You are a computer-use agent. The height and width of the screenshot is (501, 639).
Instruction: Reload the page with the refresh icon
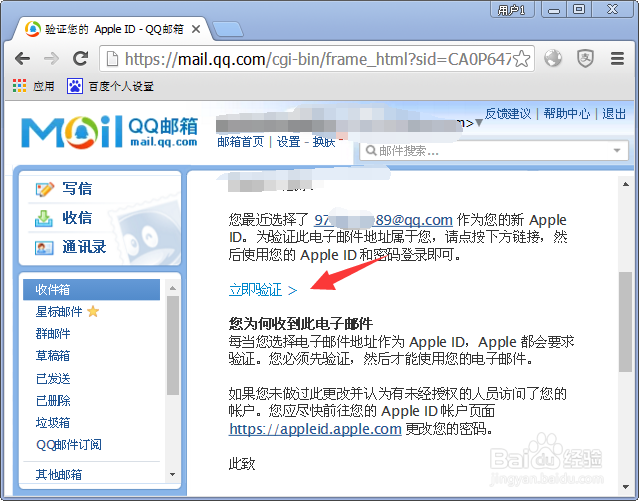coord(81,59)
